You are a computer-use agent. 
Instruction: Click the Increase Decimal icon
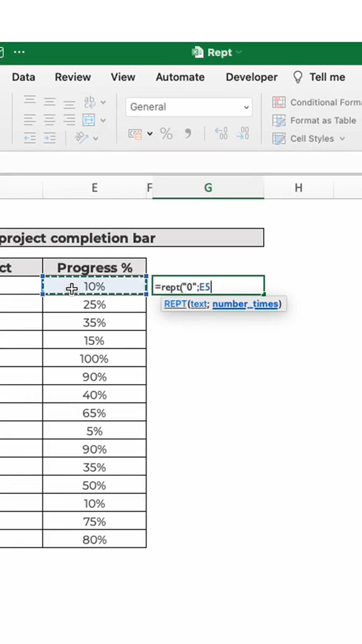coord(221,134)
